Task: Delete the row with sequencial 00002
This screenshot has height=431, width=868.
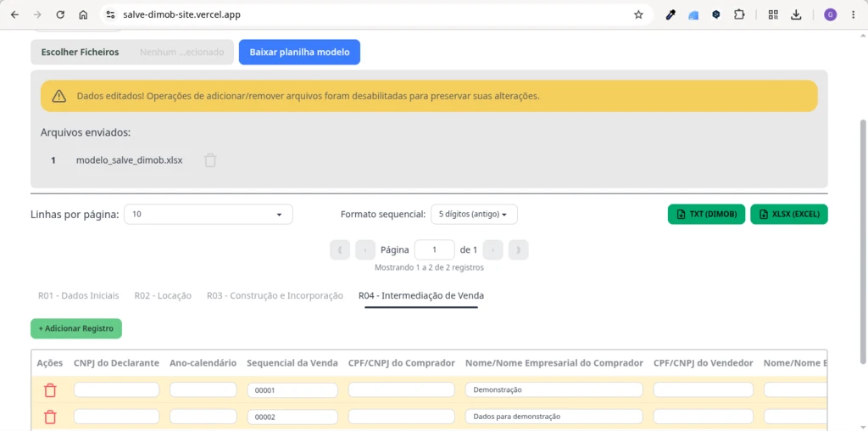Action: 50,417
